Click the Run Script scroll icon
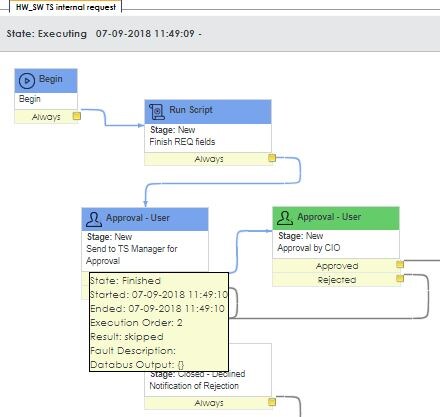This screenshot has height=417, width=440. 157,111
